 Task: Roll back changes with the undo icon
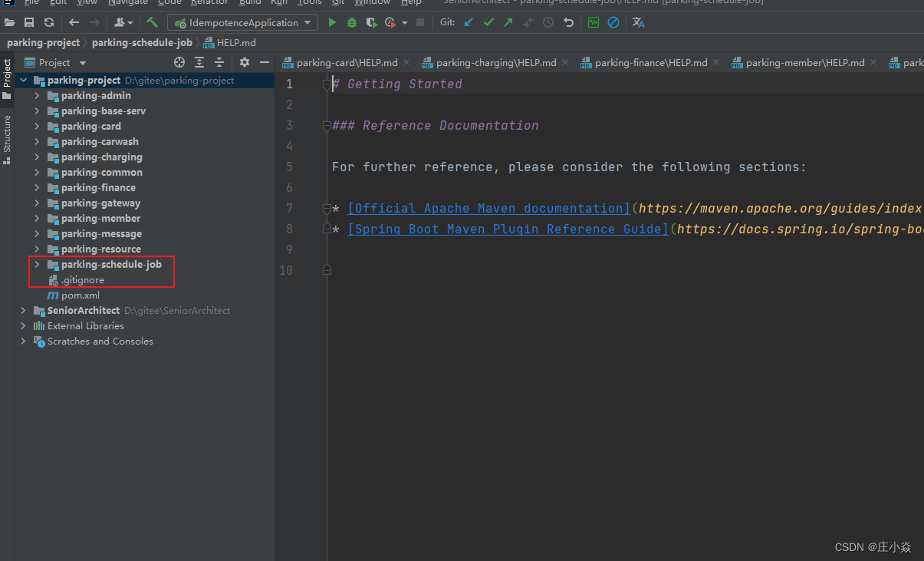tap(568, 22)
